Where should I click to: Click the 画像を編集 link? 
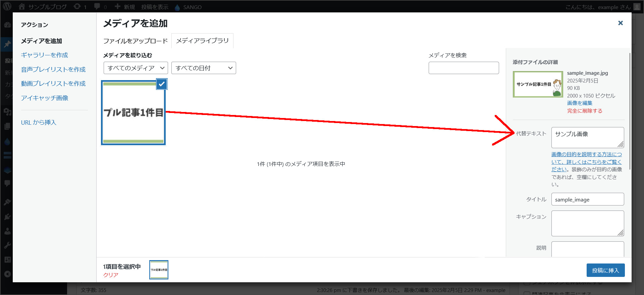point(579,103)
